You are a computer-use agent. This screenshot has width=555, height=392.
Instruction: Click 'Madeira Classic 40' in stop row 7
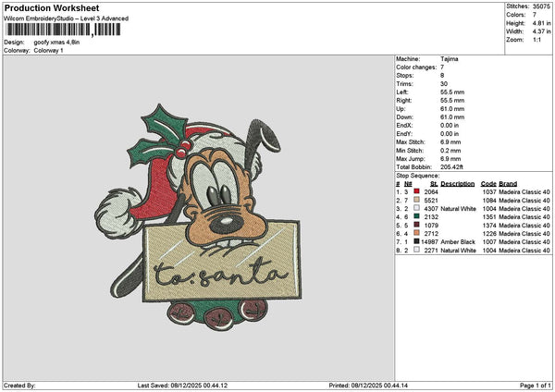click(524, 242)
